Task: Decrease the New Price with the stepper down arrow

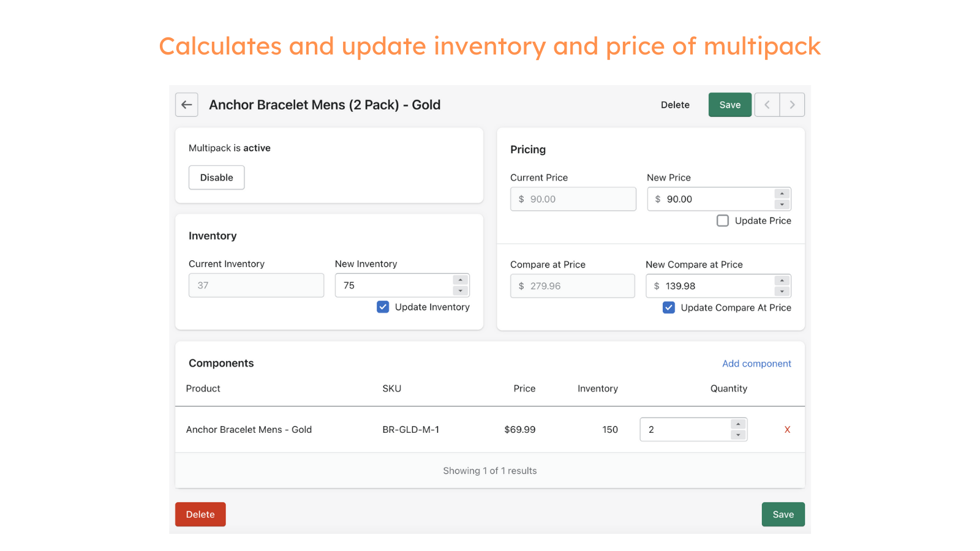Action: pos(782,203)
